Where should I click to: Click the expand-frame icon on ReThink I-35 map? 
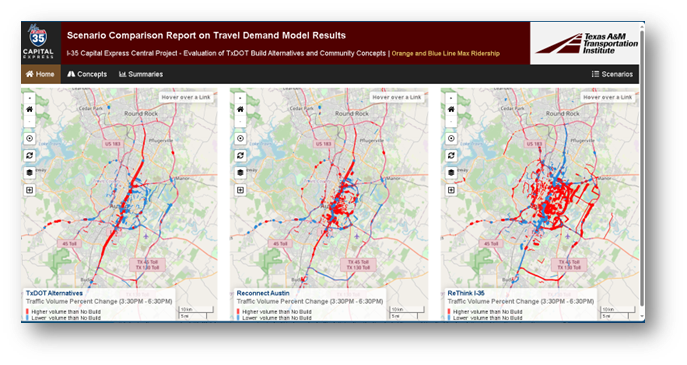[x=451, y=190]
